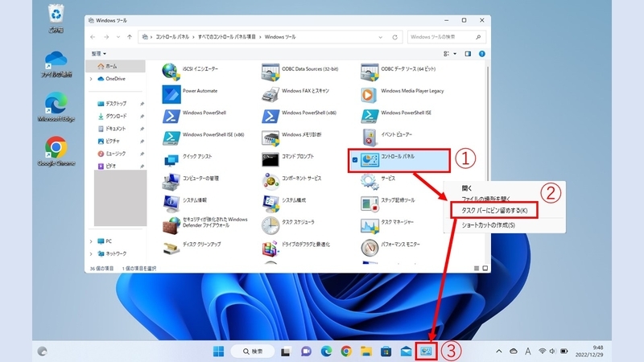Screen dimensions: 644x362
Task: Expand the PC tree node
Action: pos(91,241)
